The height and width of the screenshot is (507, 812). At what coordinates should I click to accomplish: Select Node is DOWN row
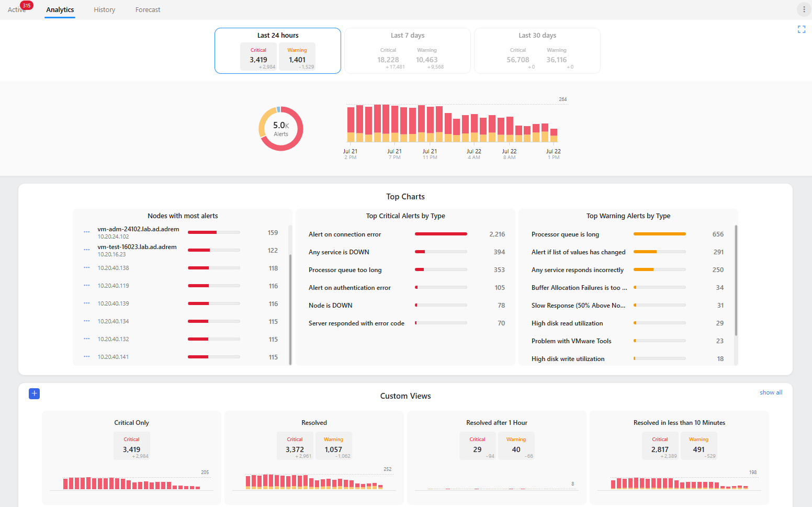pos(405,306)
